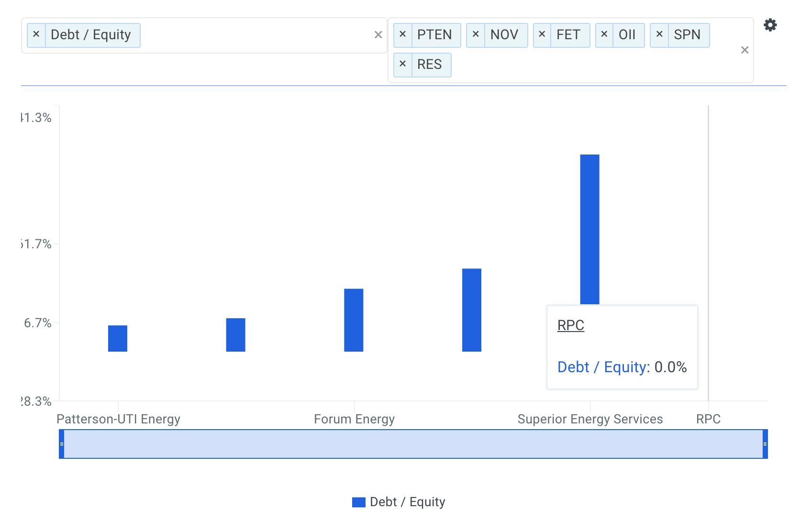This screenshot has width=800, height=532.
Task: Open the RPC link in tooltip
Action: [571, 325]
